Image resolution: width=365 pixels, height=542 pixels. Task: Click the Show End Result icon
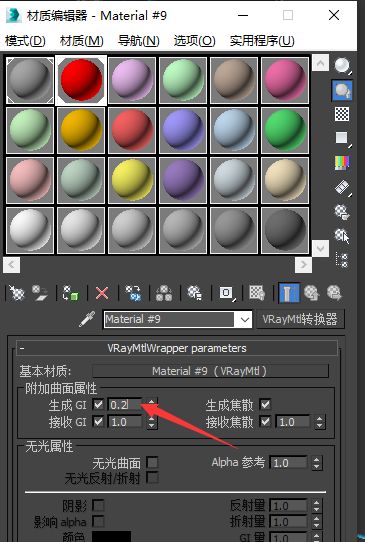pyautogui.click(x=289, y=293)
